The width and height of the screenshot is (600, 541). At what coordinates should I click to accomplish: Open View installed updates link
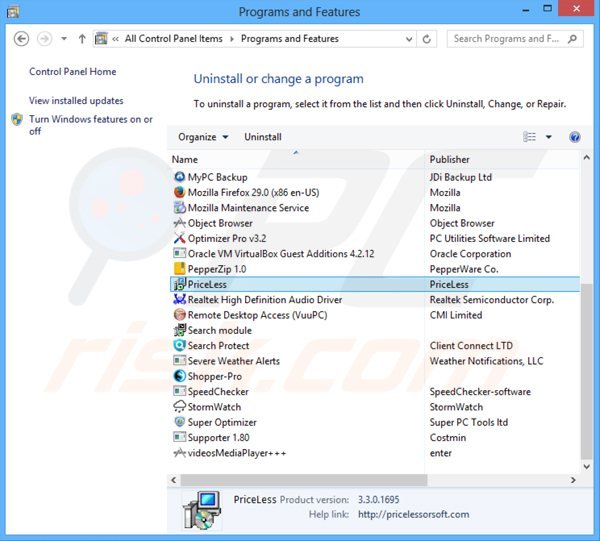click(76, 101)
